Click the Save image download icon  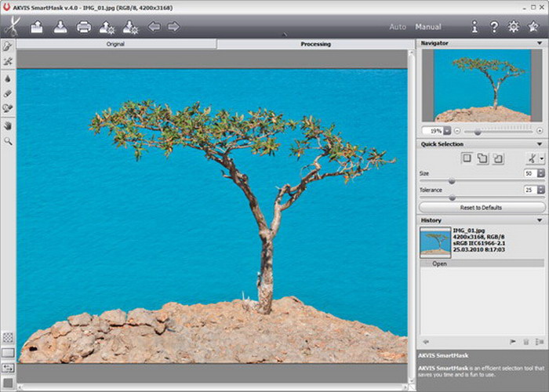60,27
